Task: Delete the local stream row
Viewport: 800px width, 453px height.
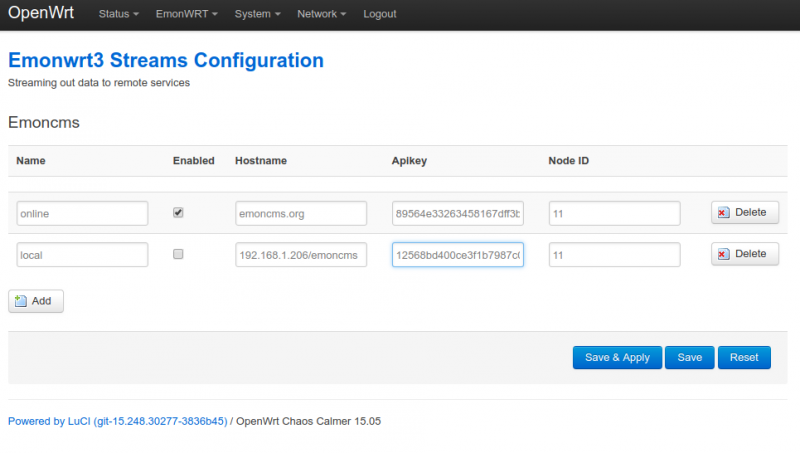Action: tap(744, 255)
